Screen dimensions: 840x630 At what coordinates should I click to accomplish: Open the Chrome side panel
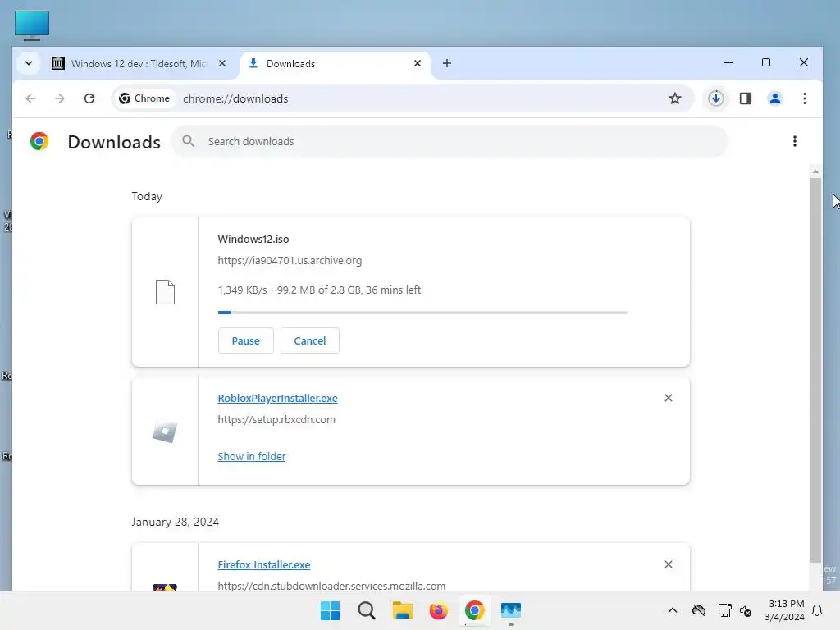(x=745, y=98)
